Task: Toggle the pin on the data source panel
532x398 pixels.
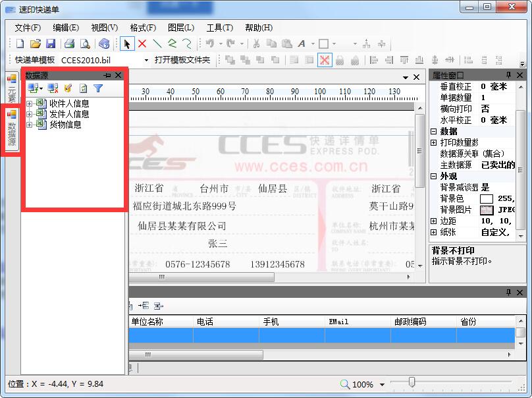Action: click(x=108, y=75)
